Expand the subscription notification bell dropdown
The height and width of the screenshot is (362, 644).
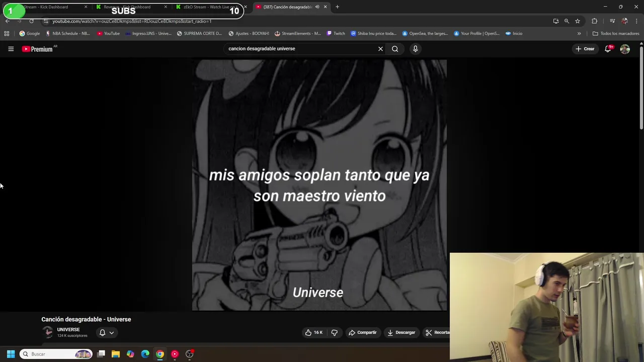point(106,332)
